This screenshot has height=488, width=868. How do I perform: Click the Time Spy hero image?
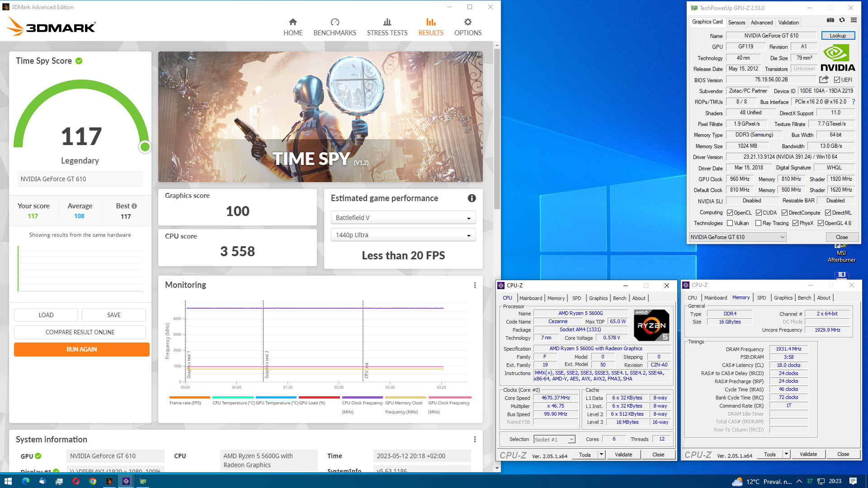(320, 117)
